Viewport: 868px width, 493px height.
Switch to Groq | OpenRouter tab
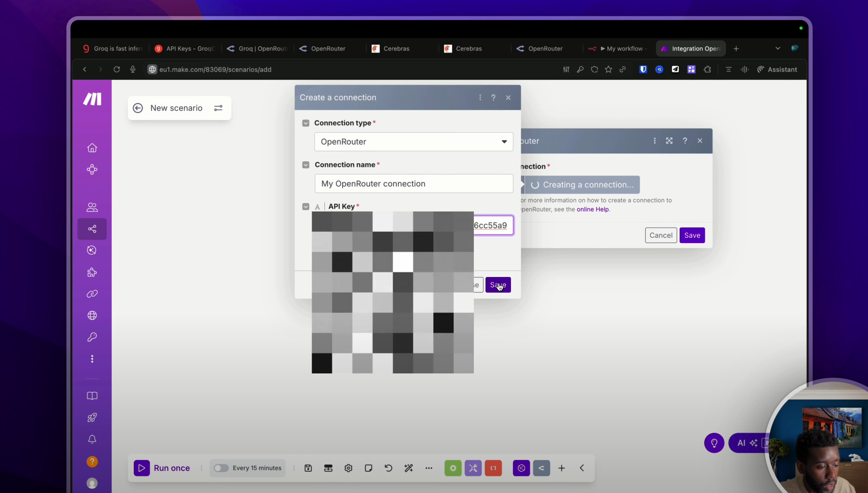coord(257,49)
